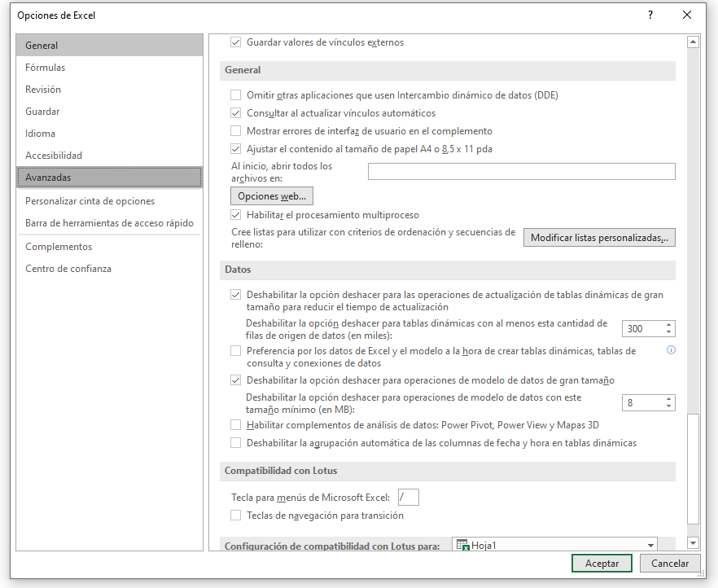Select the General category

109,46
